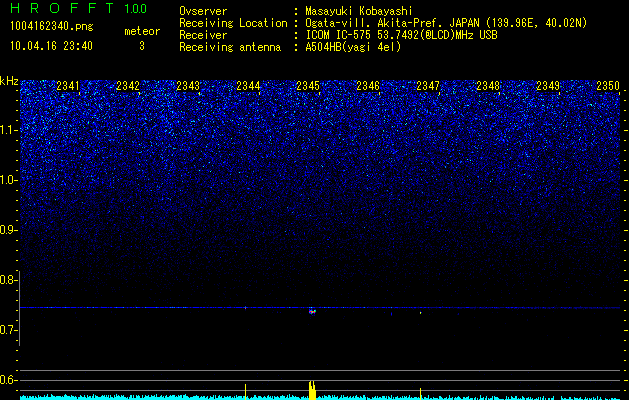
Task: Click the 1.1 kHz axis label
Action: click(x=9, y=130)
